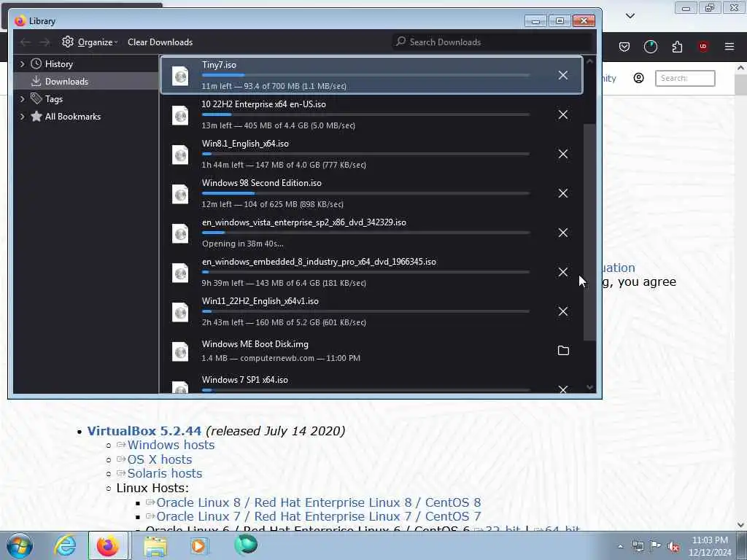Click the Win8.1_English_x64.iso file icon
The height and width of the screenshot is (560, 747).
180,155
